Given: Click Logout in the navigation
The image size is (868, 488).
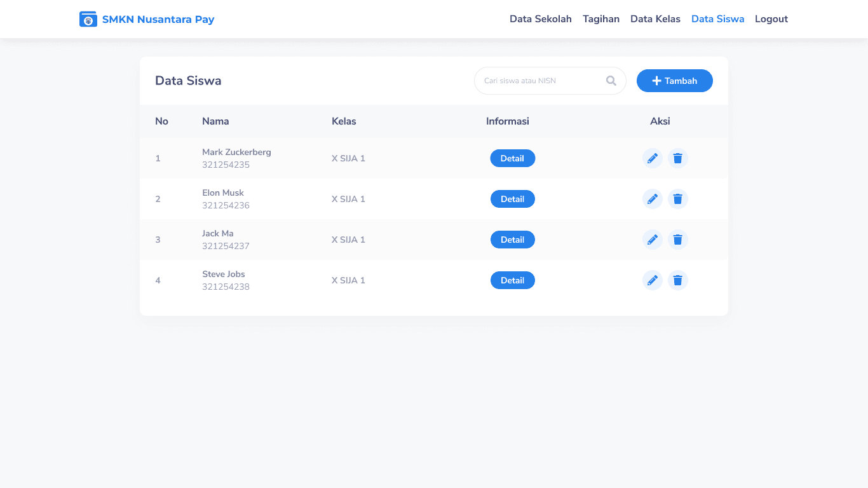Looking at the screenshot, I should tap(771, 19).
